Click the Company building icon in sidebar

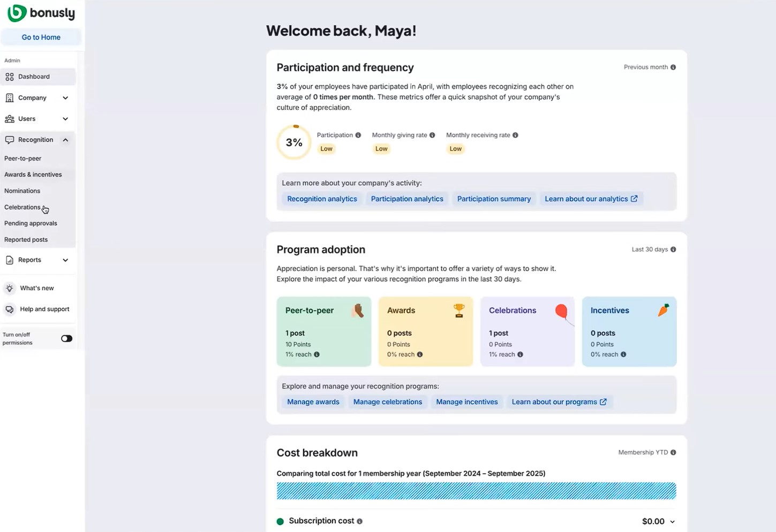pos(9,97)
